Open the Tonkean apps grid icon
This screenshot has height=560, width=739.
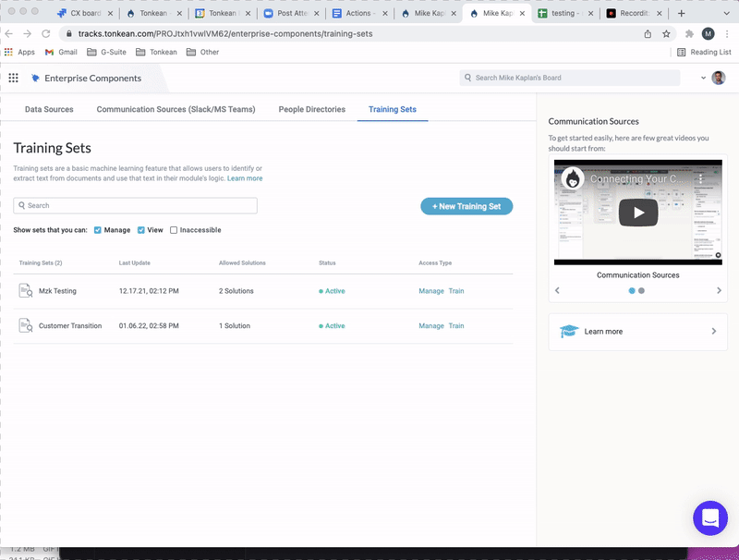point(13,79)
